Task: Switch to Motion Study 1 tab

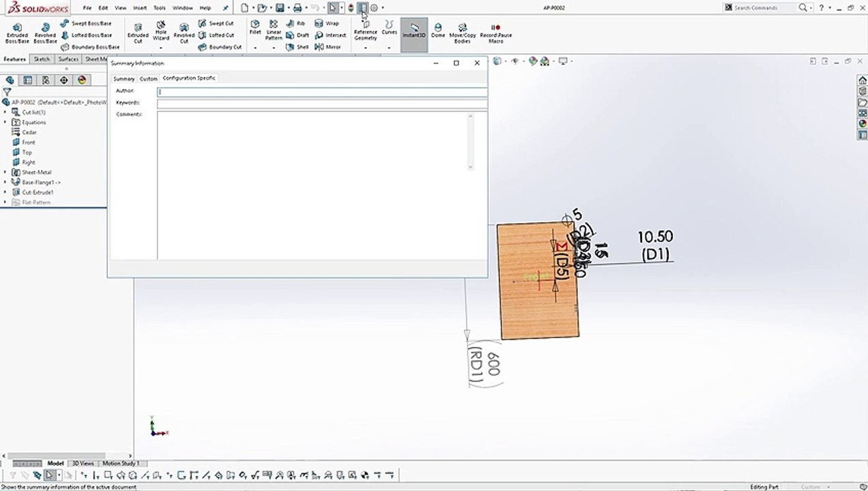Action: (x=121, y=463)
